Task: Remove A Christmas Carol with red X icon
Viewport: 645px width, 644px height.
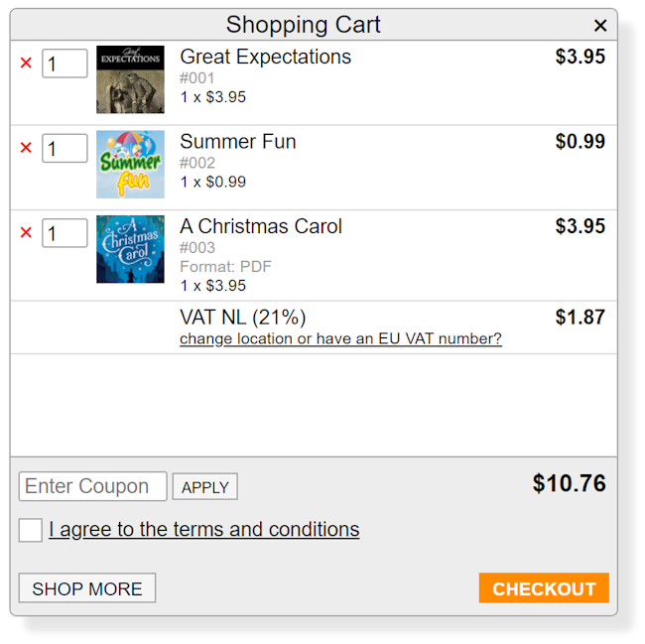Action: click(26, 233)
